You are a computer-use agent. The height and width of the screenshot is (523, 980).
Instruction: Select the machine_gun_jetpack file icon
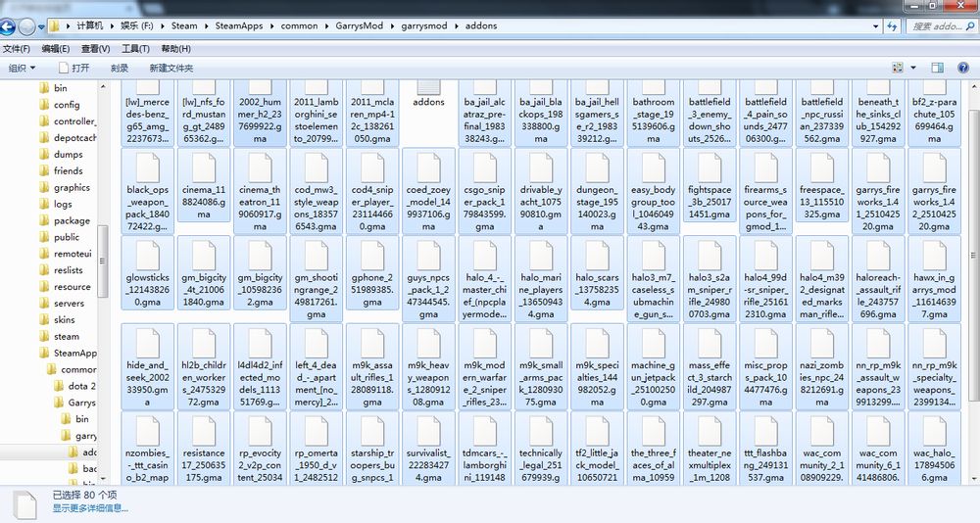[653, 343]
